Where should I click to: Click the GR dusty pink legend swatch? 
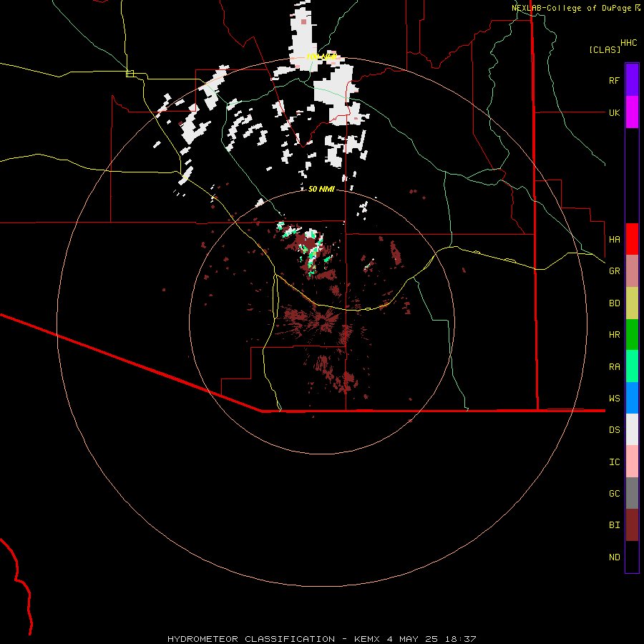tap(632, 271)
